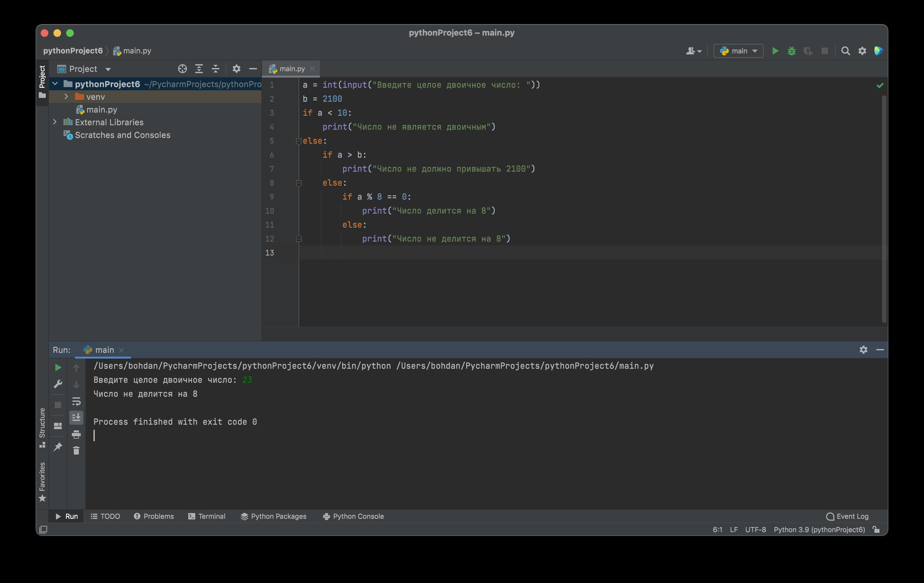Toggle read-only lock icon in status bar
Viewport: 924px width, 583px height.
click(x=876, y=530)
